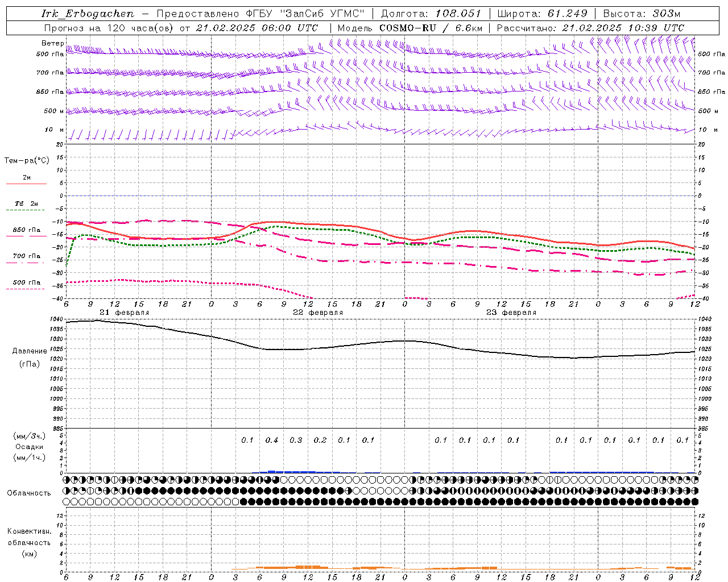Click the Облачность row label

coord(29,493)
